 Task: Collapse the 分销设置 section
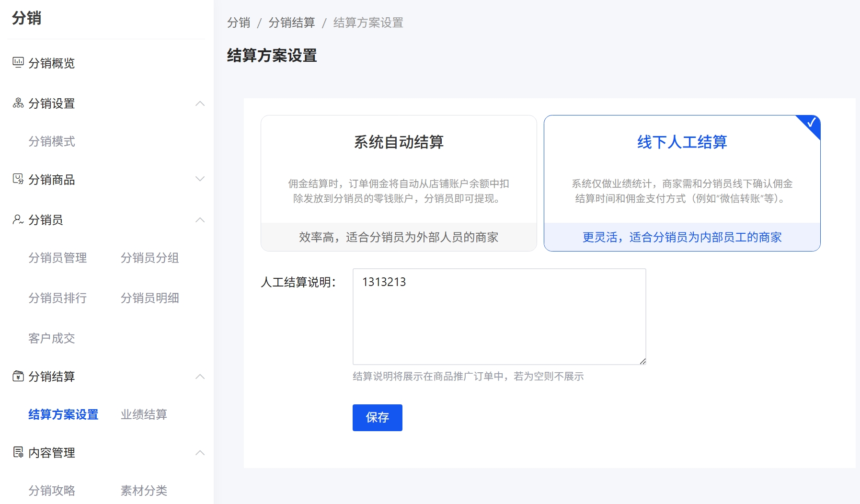coord(200,103)
